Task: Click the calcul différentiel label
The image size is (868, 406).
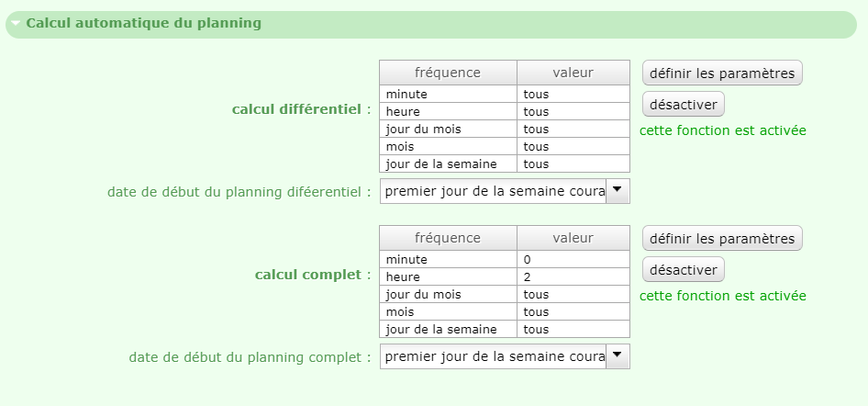Action: tap(301, 109)
